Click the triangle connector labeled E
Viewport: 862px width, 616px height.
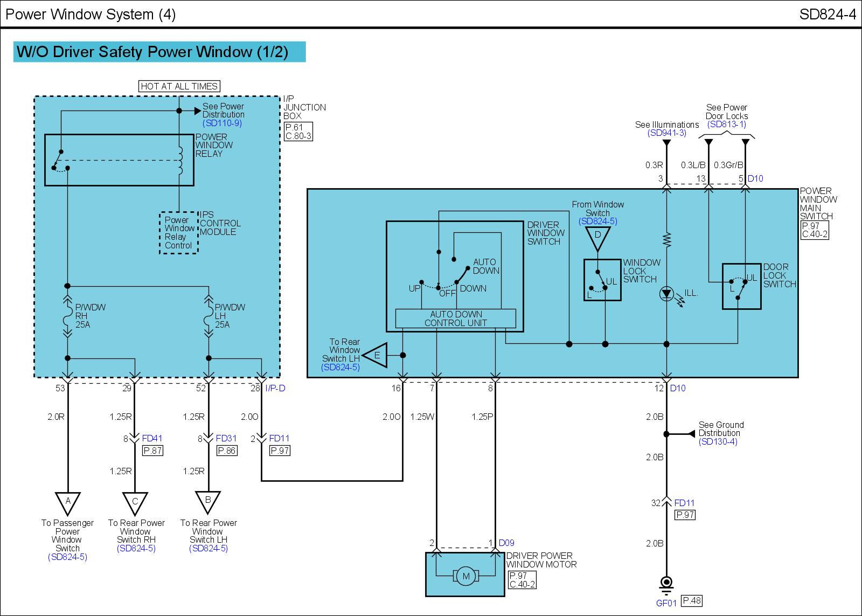pos(376,355)
